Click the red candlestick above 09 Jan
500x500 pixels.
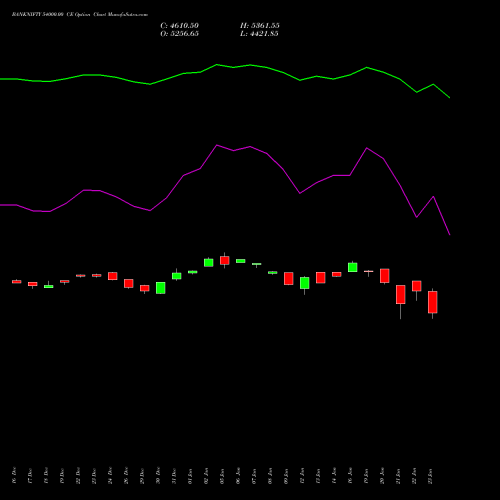(x=289, y=278)
